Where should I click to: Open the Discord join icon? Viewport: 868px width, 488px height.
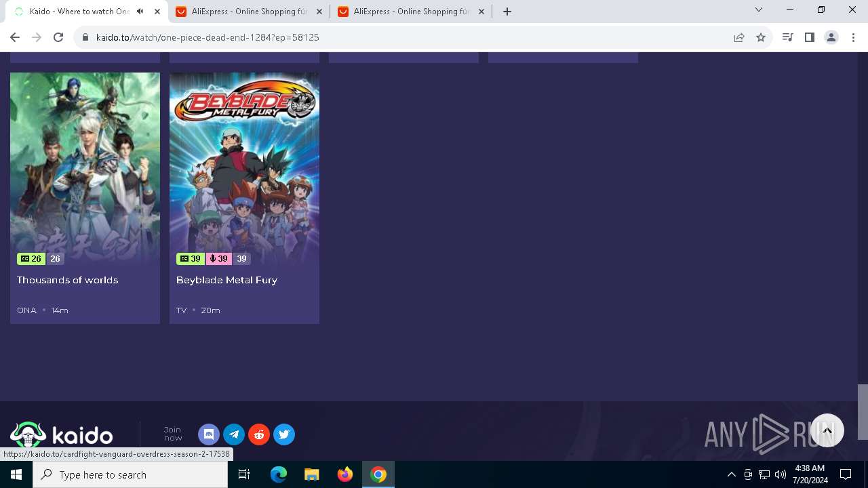tap(209, 434)
